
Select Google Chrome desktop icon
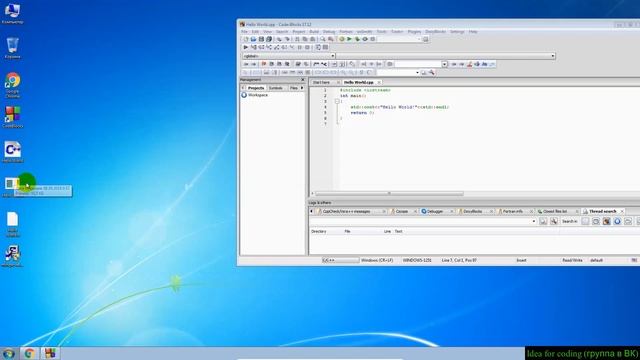[x=13, y=85]
